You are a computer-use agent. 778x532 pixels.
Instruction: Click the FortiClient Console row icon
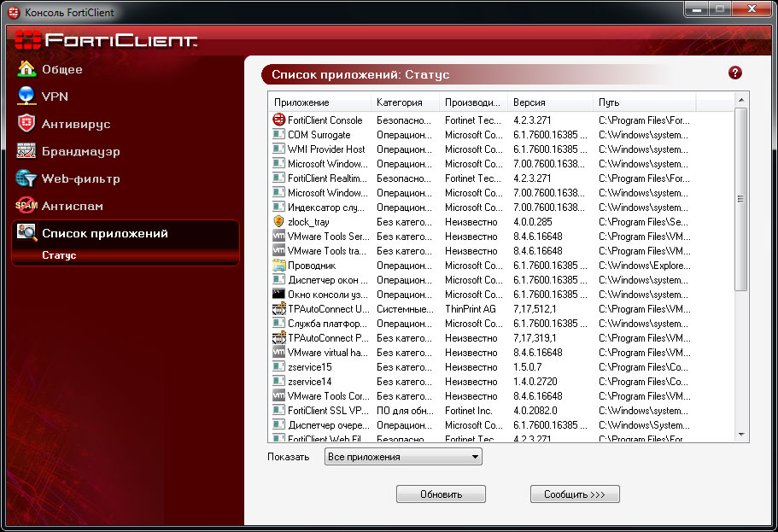point(279,120)
